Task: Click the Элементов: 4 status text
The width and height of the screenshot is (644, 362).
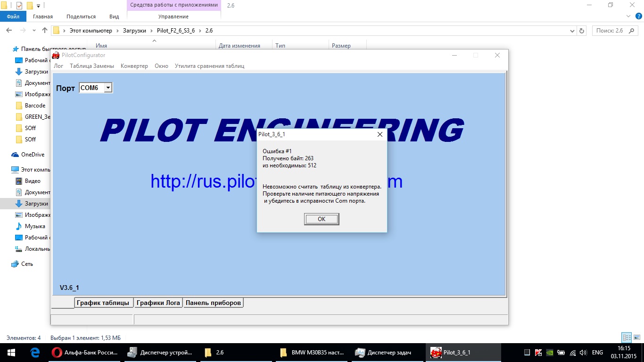Action: pyautogui.click(x=24, y=338)
